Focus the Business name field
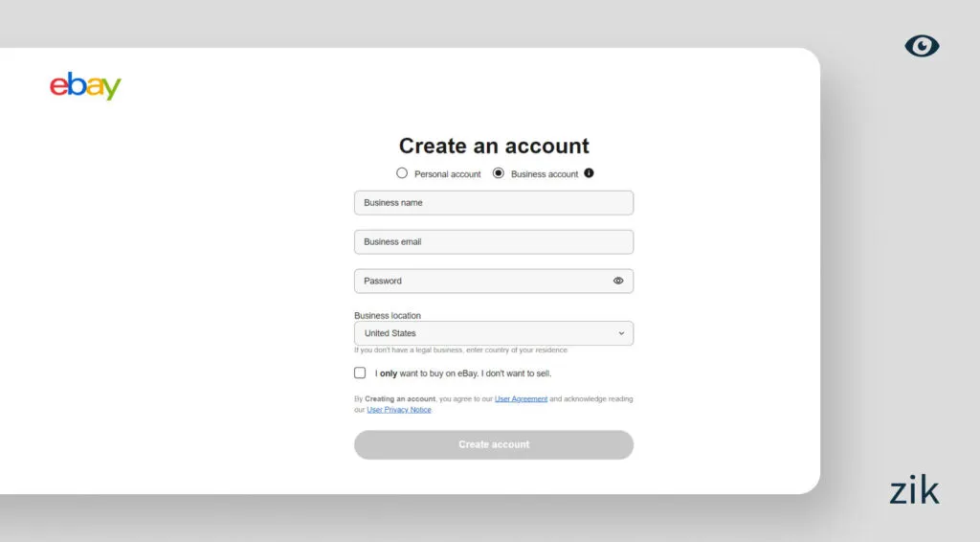980x542 pixels. click(493, 203)
